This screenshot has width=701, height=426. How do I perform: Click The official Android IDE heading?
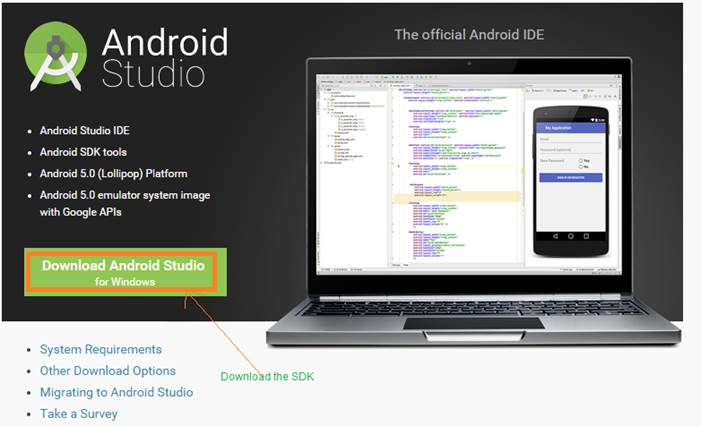tap(469, 34)
